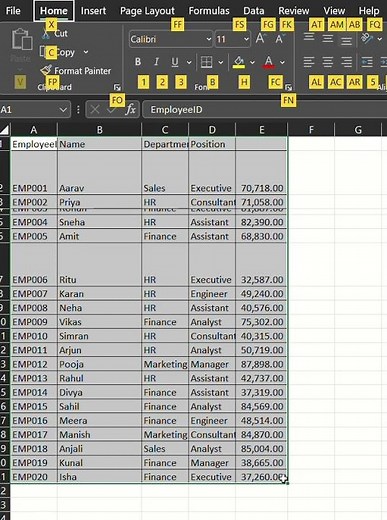
Task: Click cell containing EMP020
Action: [x=34, y=477]
